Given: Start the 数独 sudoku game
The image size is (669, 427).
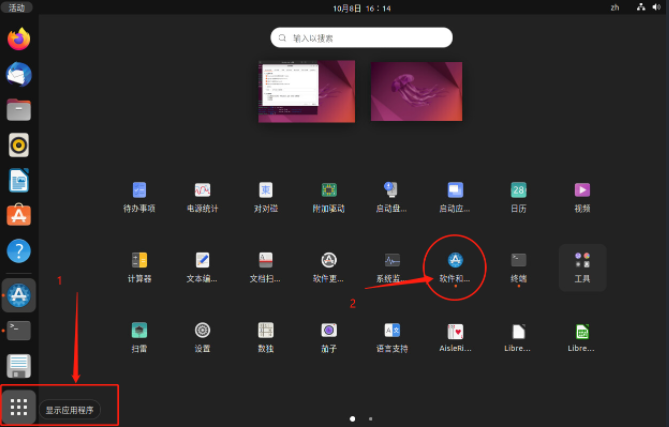Looking at the screenshot, I should click(x=265, y=337).
